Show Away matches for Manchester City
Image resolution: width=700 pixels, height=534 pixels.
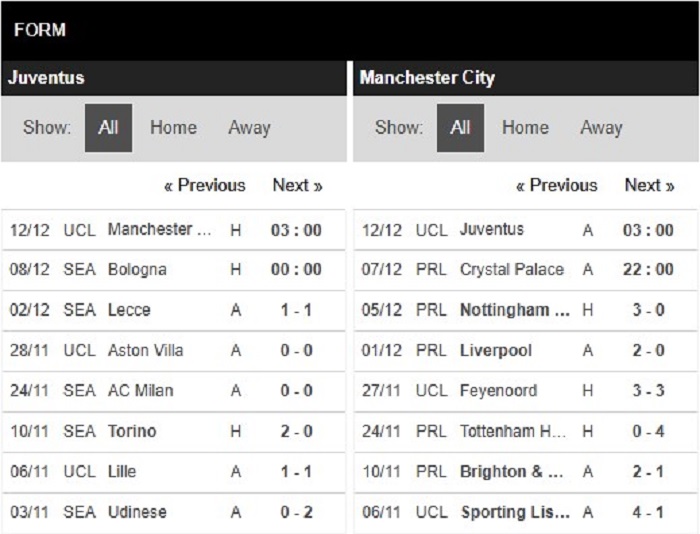pos(601,128)
